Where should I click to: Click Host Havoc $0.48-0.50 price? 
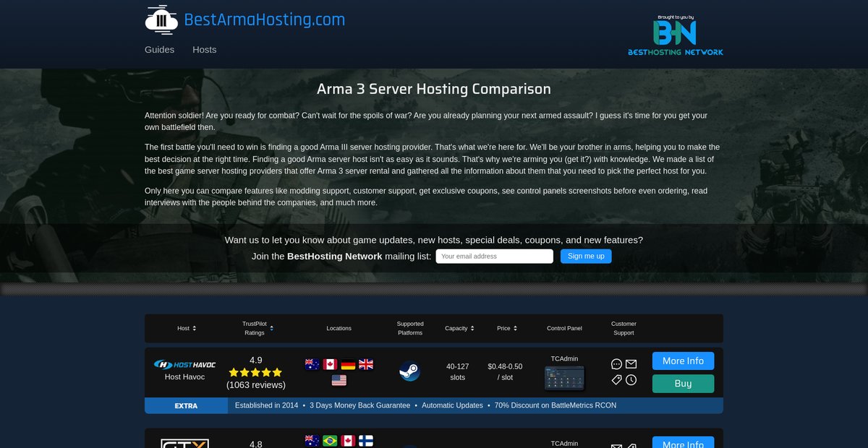pyautogui.click(x=505, y=371)
